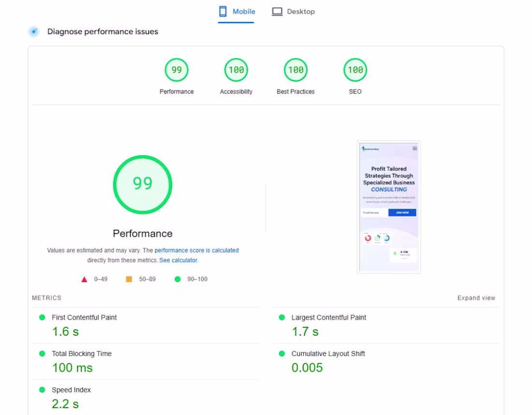
Task: Open the 'performance score is calculated' link
Action: [x=196, y=251]
